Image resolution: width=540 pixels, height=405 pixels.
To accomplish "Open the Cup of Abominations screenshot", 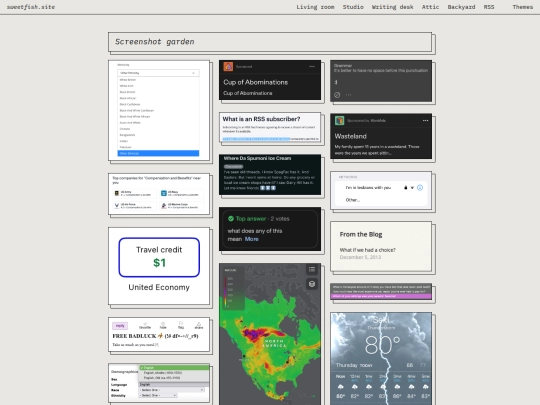I will pos(270,80).
